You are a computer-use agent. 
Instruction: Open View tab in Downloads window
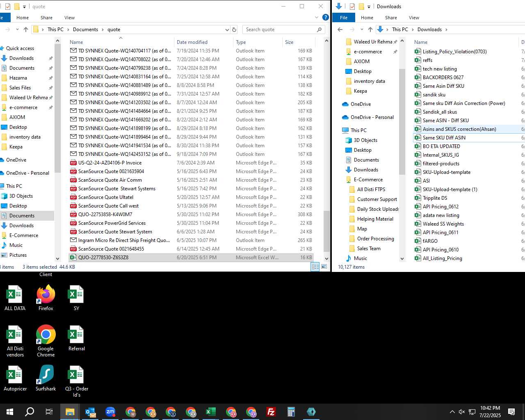click(x=414, y=18)
